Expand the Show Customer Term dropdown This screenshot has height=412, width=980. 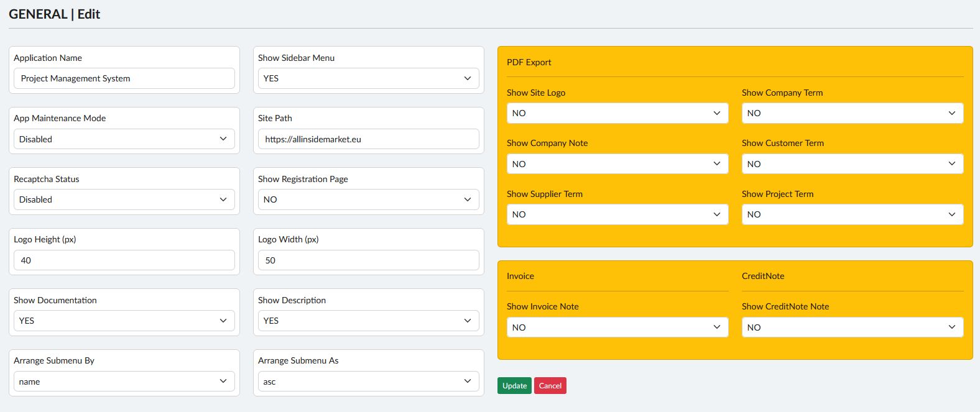point(852,164)
